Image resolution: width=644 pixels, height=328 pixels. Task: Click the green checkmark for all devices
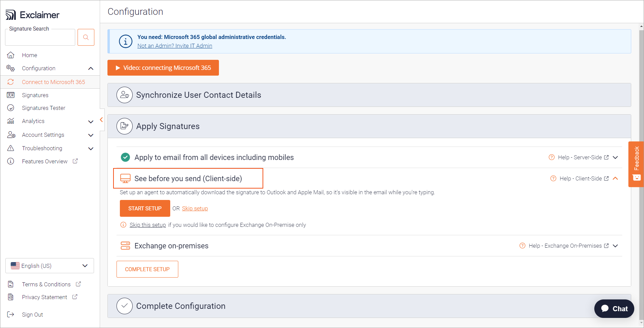[125, 157]
